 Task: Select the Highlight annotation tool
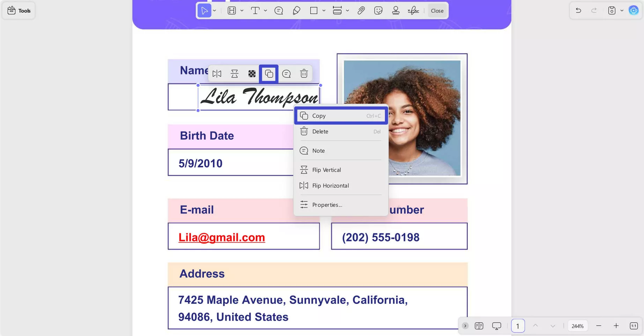pos(231,10)
